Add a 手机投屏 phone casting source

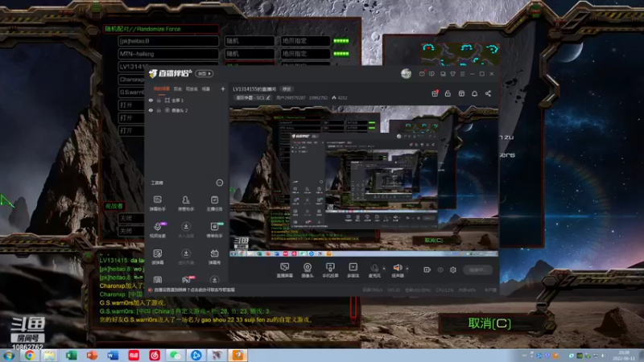click(x=330, y=270)
